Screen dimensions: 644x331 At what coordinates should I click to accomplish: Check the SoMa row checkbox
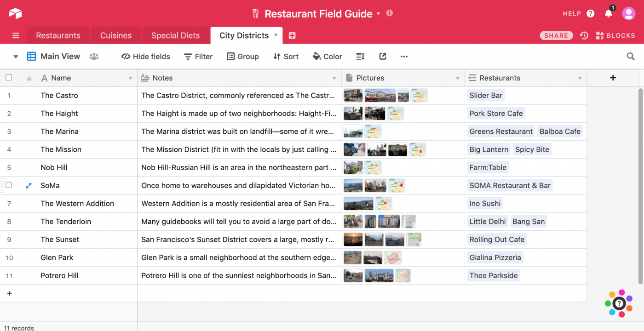pyautogui.click(x=9, y=185)
